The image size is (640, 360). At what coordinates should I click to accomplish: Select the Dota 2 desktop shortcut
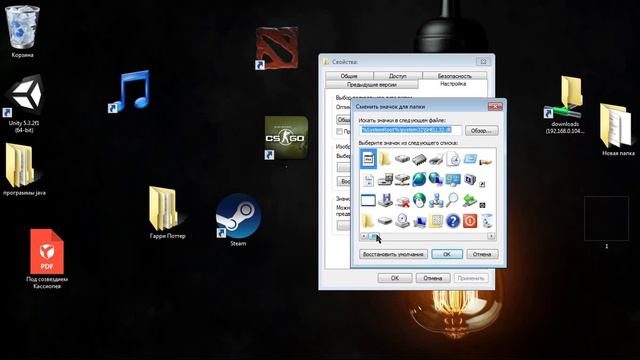pos(276,48)
